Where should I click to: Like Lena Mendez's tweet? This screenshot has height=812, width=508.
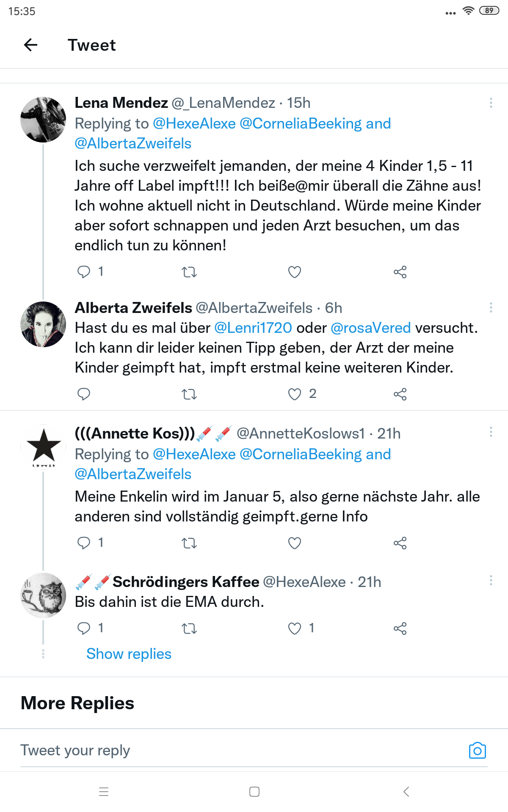click(x=294, y=272)
